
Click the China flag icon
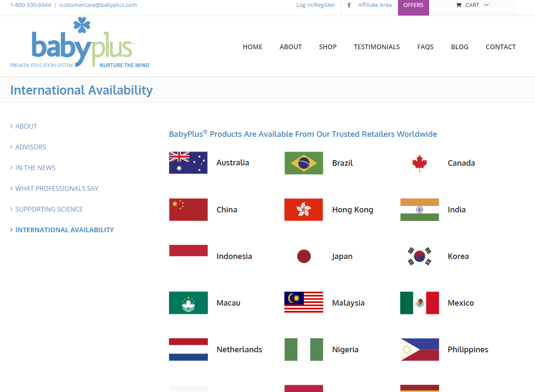pyautogui.click(x=188, y=209)
